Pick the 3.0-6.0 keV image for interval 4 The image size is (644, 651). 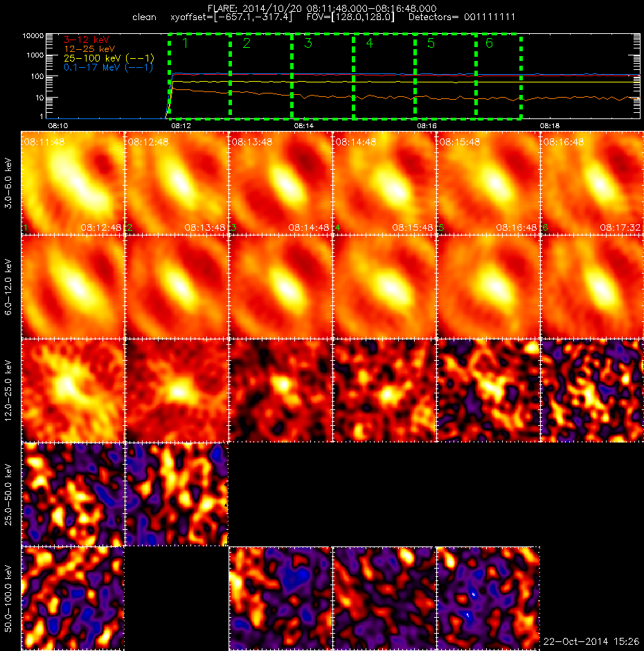[x=384, y=183]
